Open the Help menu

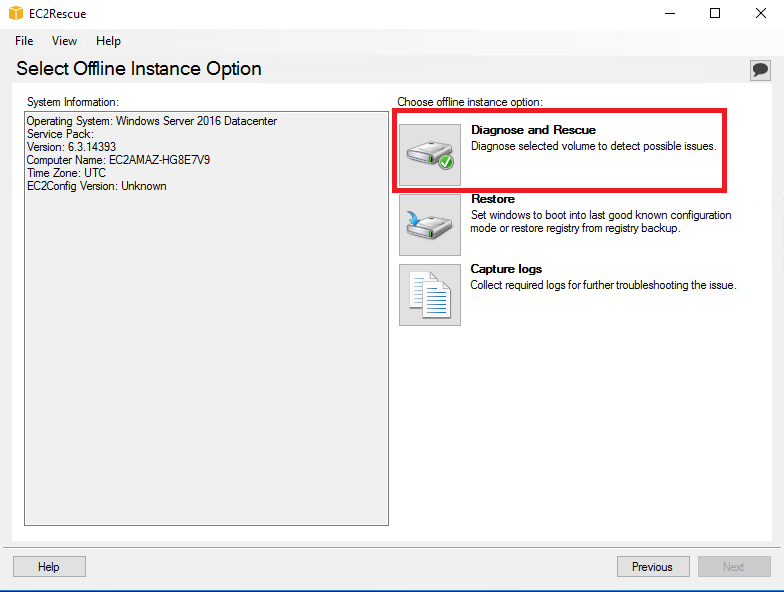[x=108, y=41]
